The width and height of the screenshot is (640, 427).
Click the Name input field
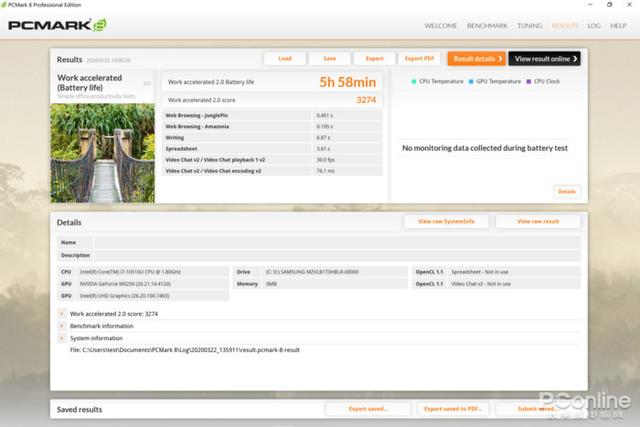(337, 242)
